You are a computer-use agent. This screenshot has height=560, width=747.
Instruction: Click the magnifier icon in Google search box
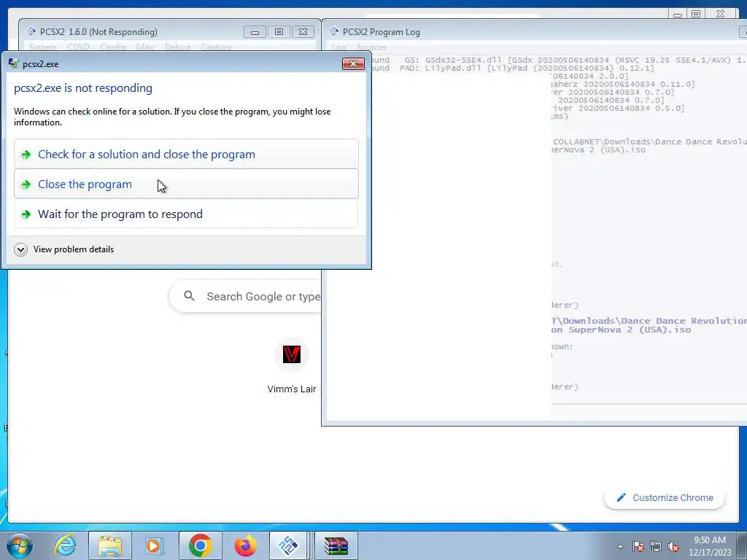(x=189, y=296)
